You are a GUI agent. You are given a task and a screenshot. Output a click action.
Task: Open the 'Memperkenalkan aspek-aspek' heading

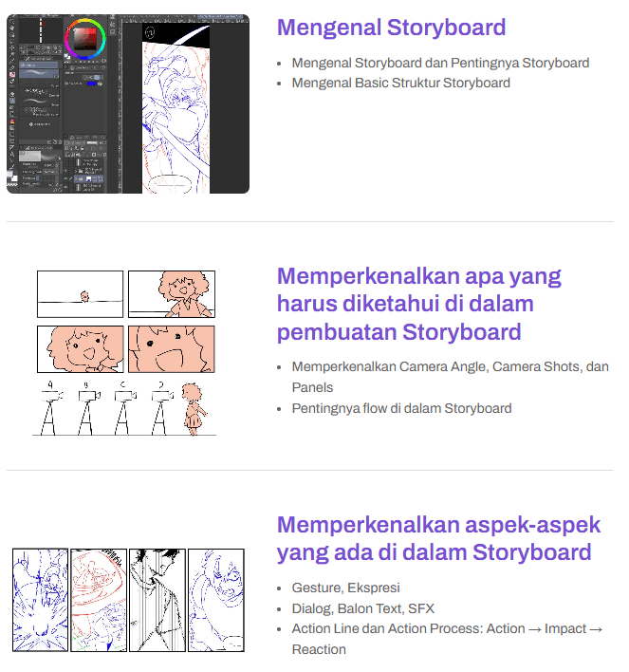[x=438, y=538]
